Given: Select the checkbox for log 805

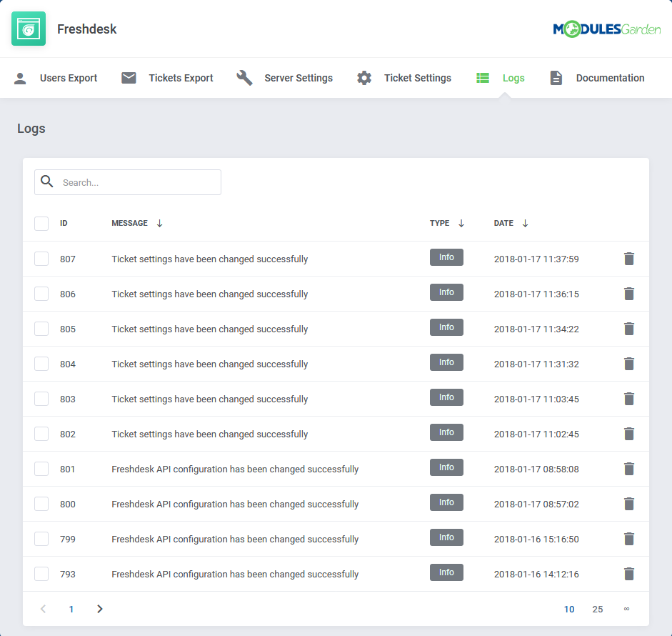Looking at the screenshot, I should coord(41,329).
